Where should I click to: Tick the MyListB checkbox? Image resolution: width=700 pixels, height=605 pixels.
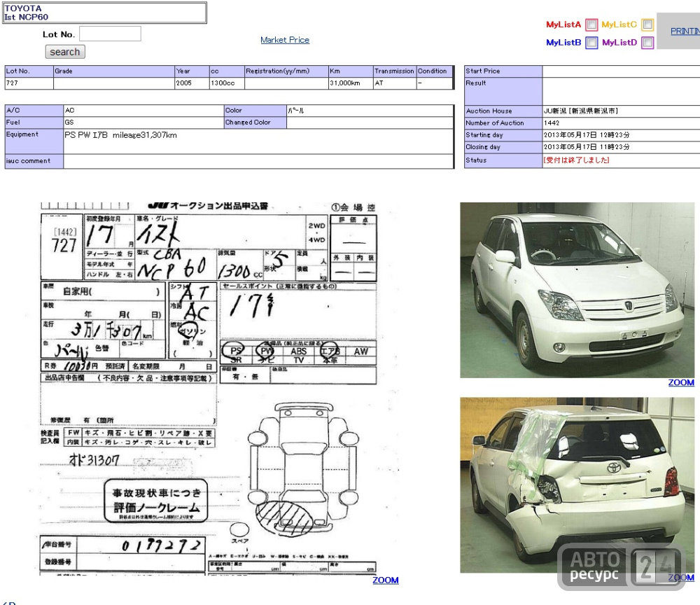591,43
